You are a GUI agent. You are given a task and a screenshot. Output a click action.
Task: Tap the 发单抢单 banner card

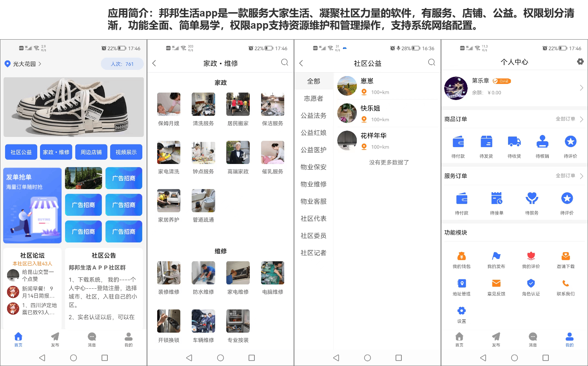(x=33, y=205)
